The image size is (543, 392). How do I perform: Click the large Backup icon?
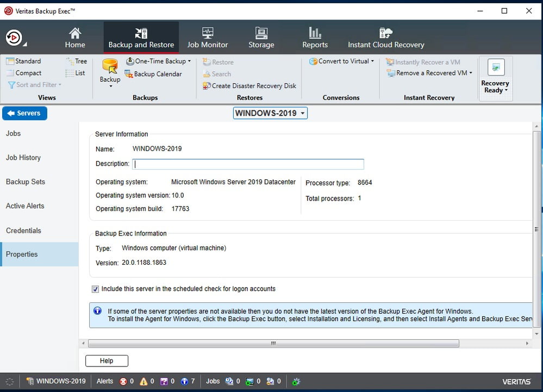pos(110,66)
